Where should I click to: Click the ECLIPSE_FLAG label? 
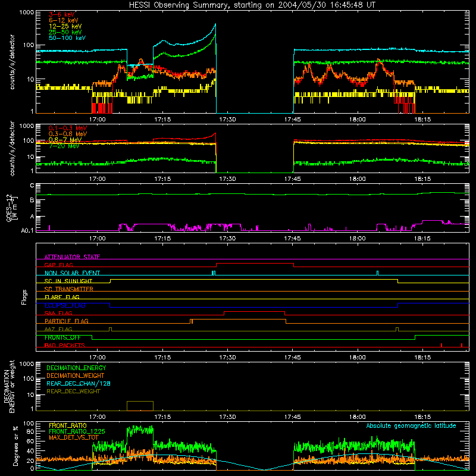pos(65,305)
